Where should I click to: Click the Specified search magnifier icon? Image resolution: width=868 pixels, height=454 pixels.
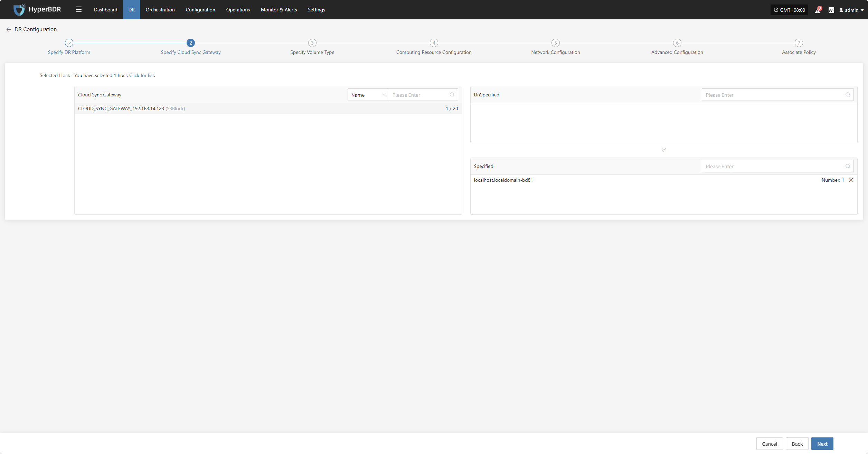coord(848,166)
